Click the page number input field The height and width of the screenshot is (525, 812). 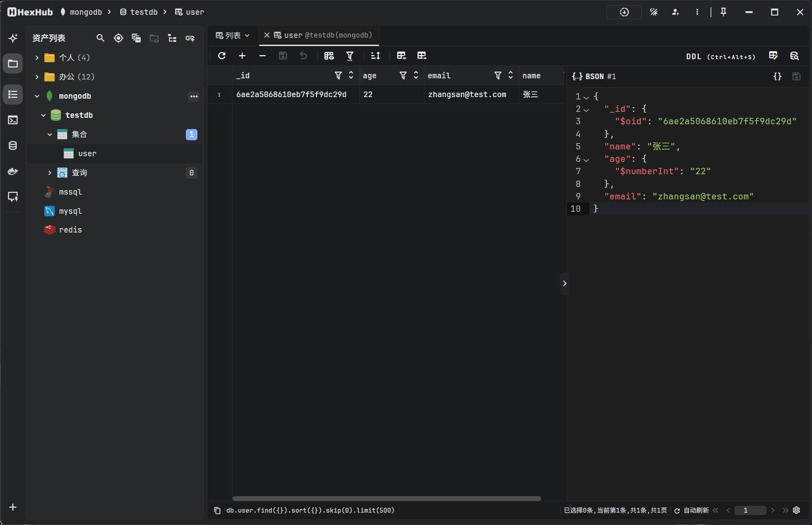[x=750, y=510]
